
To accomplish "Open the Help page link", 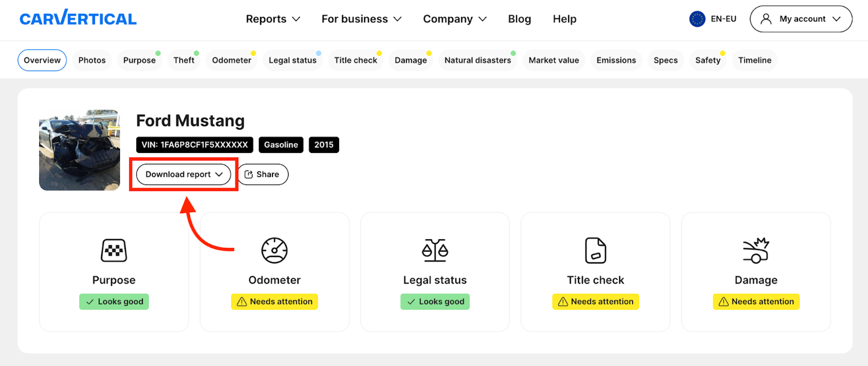I will coord(564,19).
